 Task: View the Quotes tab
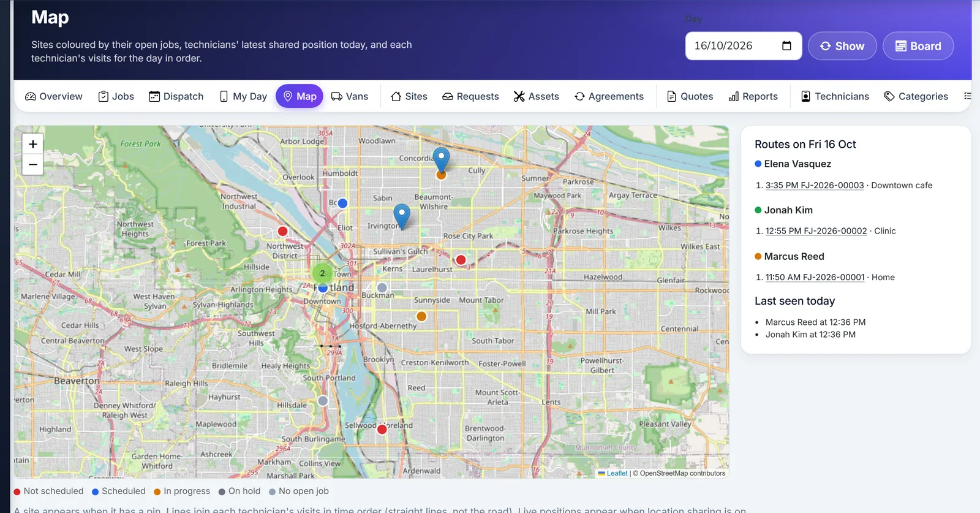690,96
